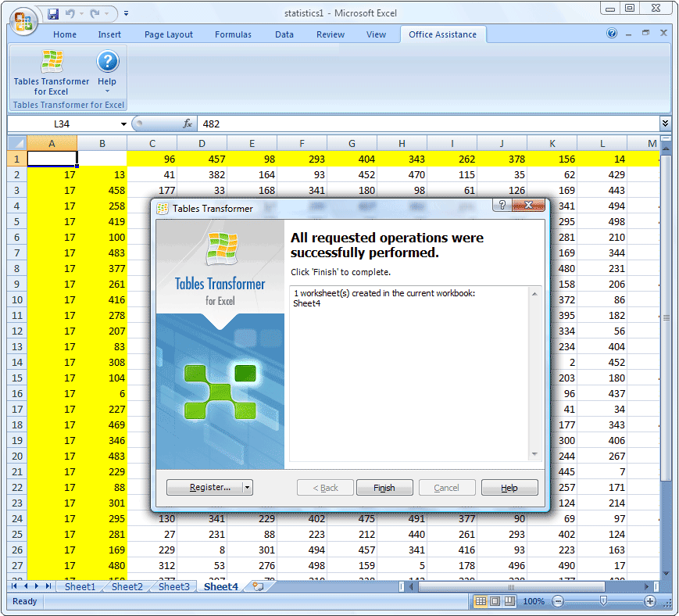Go to the Page Layout tab
This screenshot has width=679, height=616.
point(169,34)
